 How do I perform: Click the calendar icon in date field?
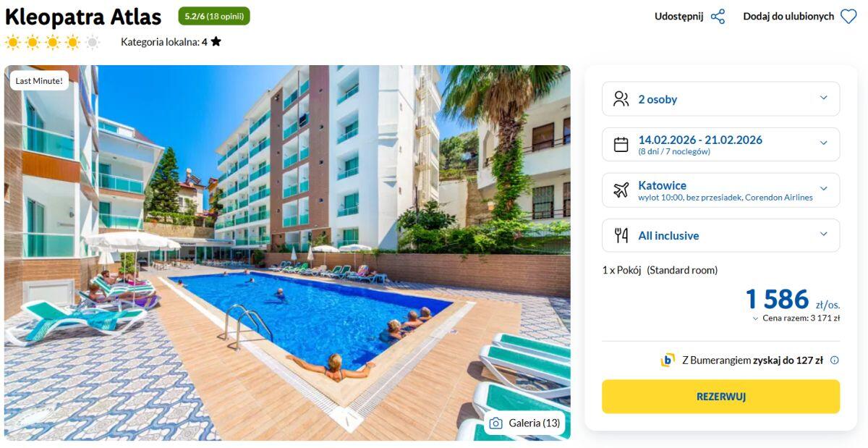tap(621, 145)
